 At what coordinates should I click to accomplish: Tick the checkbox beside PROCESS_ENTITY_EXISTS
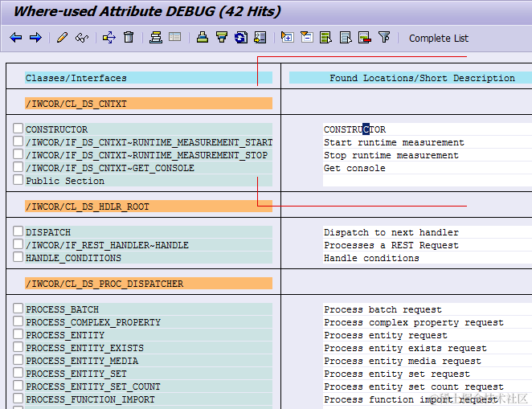(18, 347)
